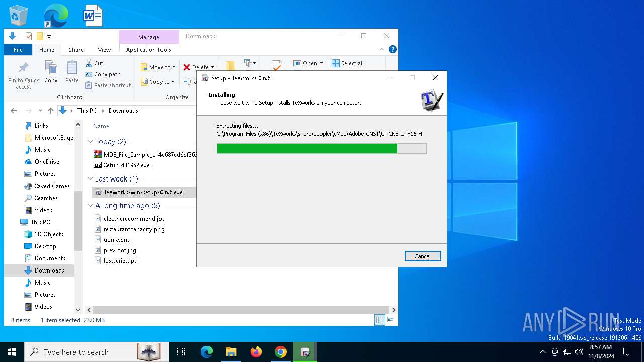Click Pin to Quick access icon

[x=24, y=75]
